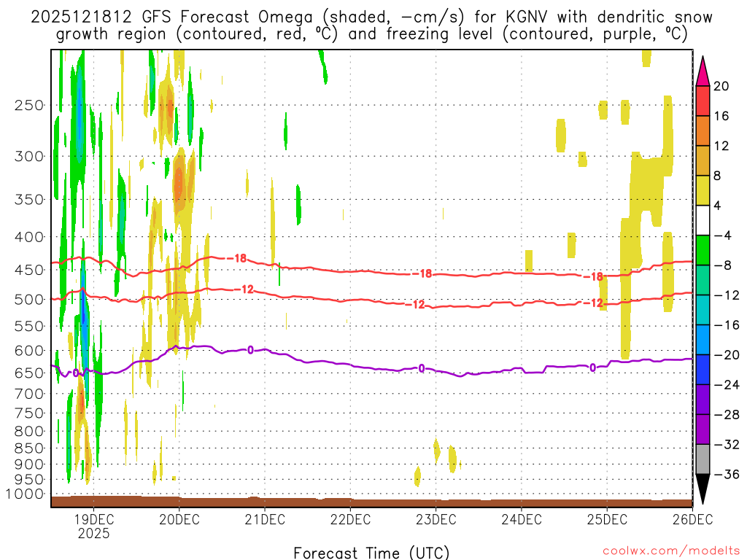Screen dimensions: 747x560
Task: Select the 26DEC date label
Action: pyautogui.click(x=693, y=519)
